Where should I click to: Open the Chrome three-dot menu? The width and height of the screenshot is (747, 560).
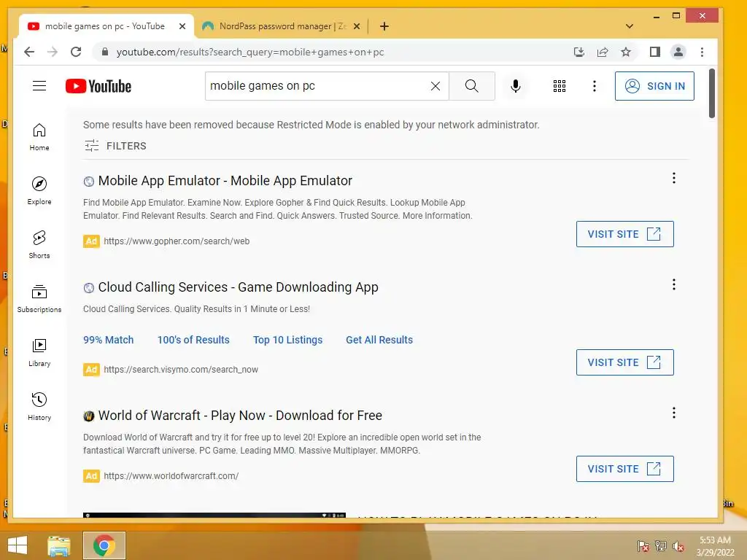pyautogui.click(x=702, y=52)
